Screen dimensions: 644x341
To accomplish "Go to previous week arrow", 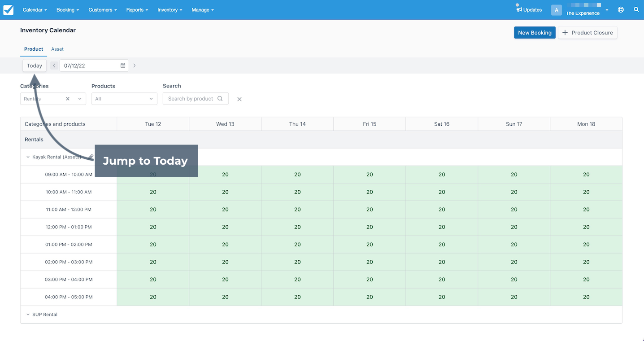I will pyautogui.click(x=54, y=66).
